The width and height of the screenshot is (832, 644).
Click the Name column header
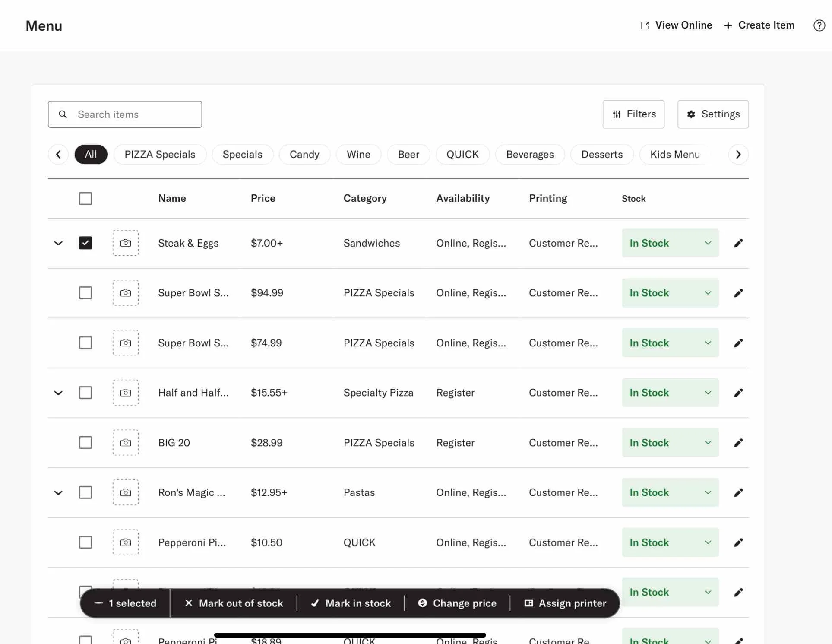click(x=172, y=199)
